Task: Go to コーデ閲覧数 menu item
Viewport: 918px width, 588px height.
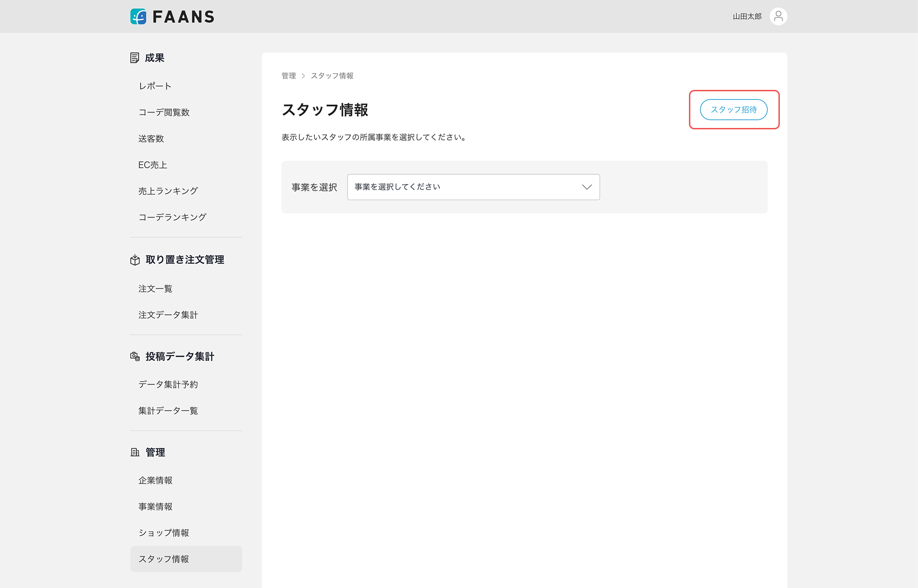Action: (164, 112)
